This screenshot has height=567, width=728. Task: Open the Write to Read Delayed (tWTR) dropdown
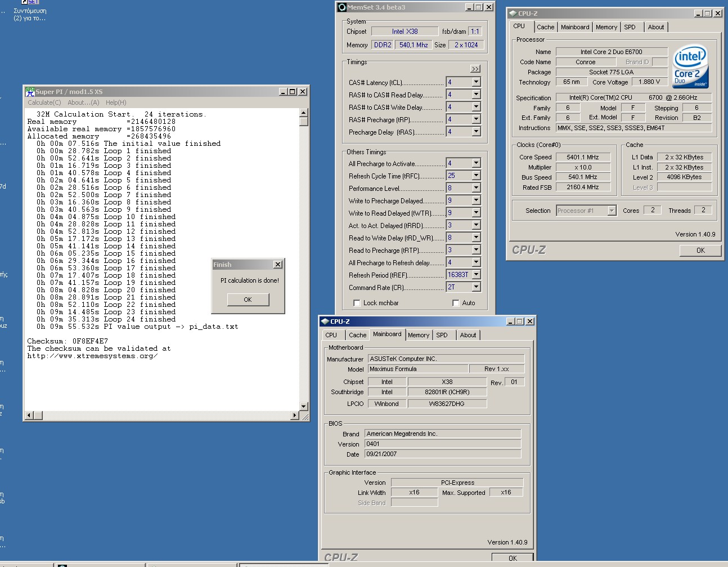(x=476, y=213)
